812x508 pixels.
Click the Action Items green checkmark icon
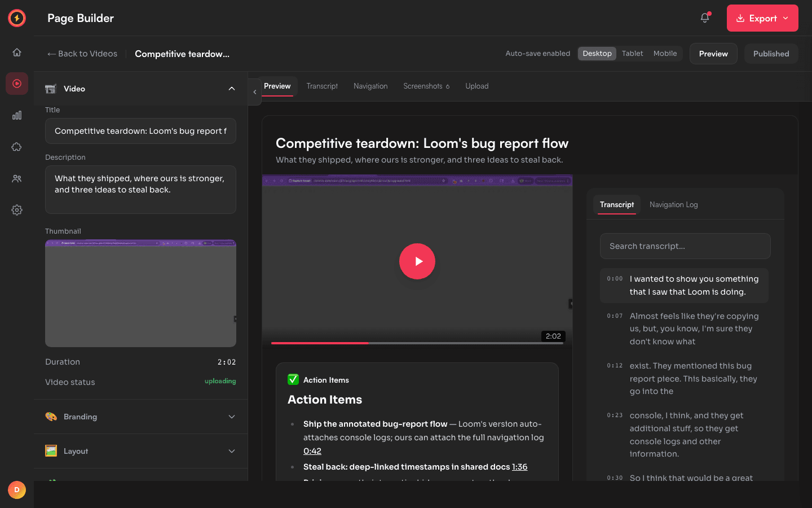[293, 379]
